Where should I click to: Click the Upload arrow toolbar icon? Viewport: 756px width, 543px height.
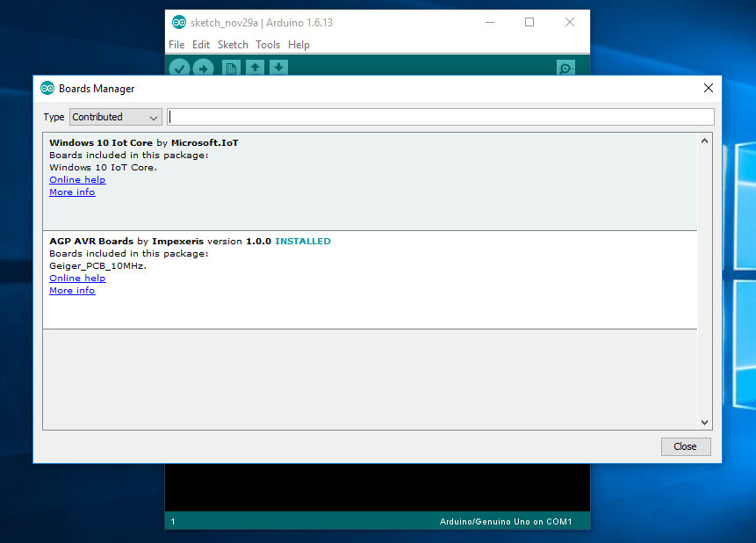click(203, 68)
